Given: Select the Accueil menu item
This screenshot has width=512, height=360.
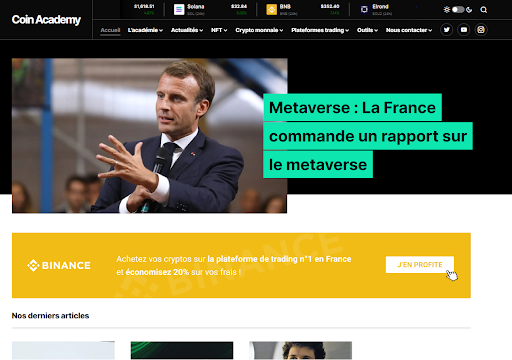Looking at the screenshot, I should coord(110,30).
